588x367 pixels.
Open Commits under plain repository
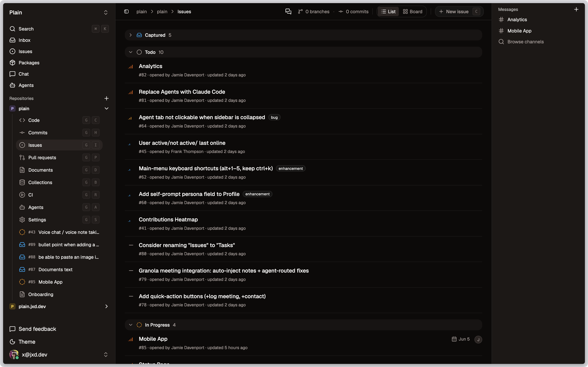coord(59,133)
